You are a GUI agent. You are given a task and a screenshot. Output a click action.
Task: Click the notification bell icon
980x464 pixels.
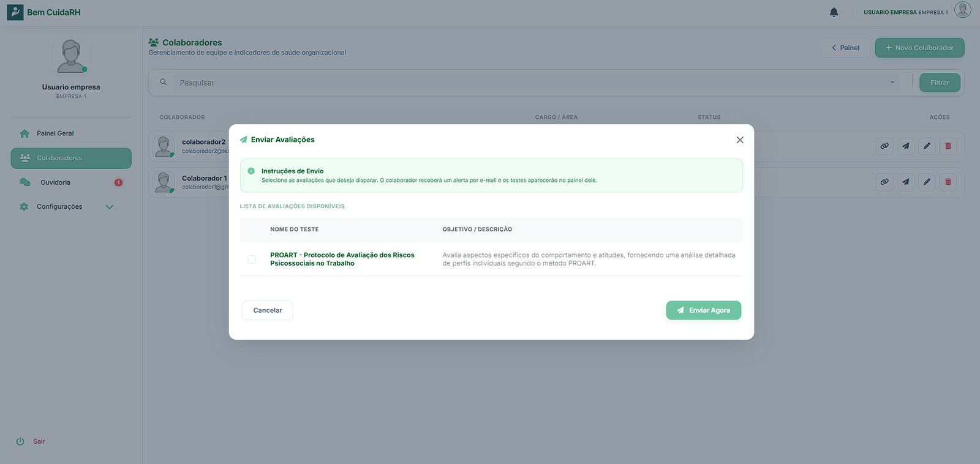coord(834,12)
